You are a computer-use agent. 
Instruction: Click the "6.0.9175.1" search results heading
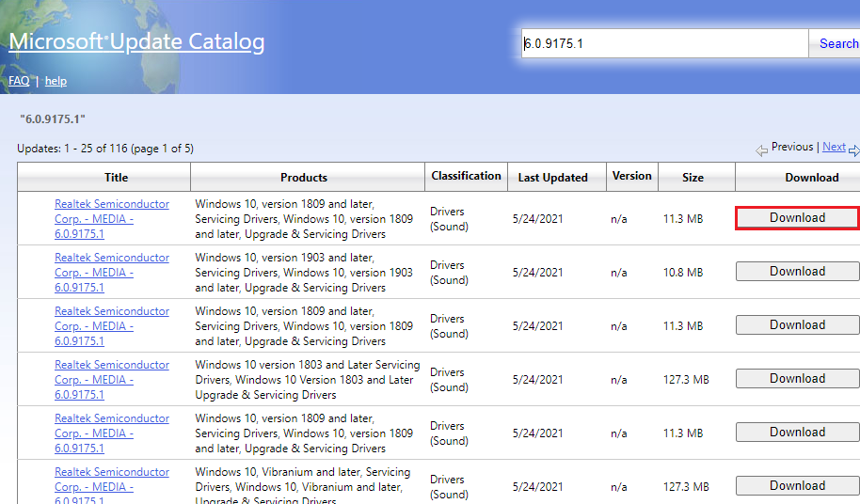(53, 118)
